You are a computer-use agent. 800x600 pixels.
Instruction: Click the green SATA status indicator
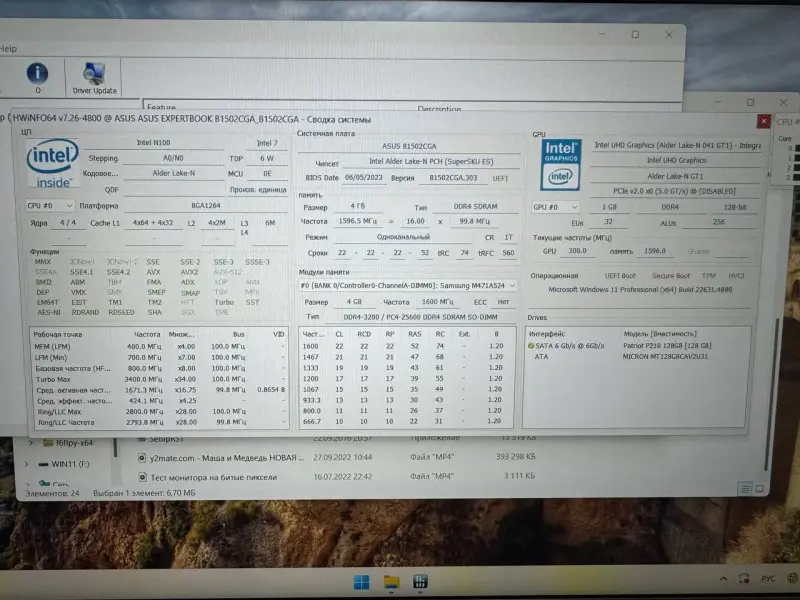tap(531, 346)
